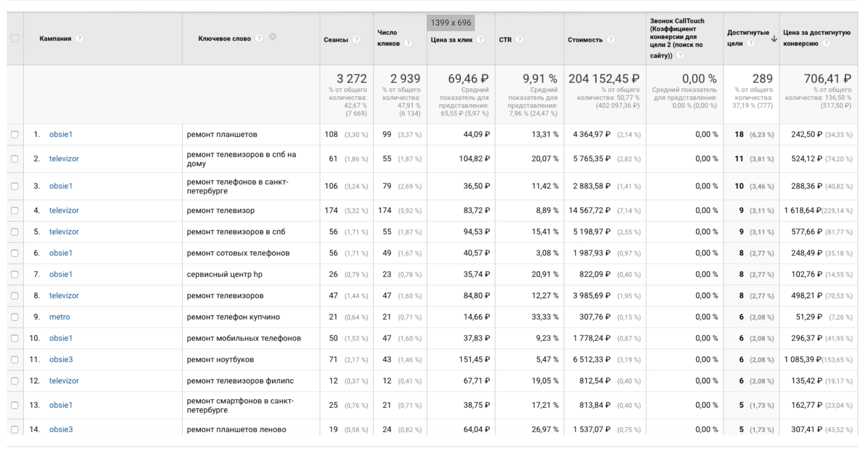Click CTR cell 33,33 %
Screen dimensions: 868x455
545,317
